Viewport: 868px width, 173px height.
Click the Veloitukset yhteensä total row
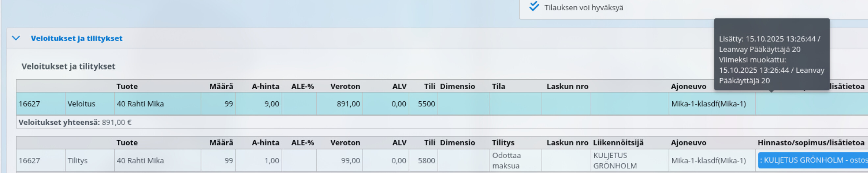coord(75,122)
